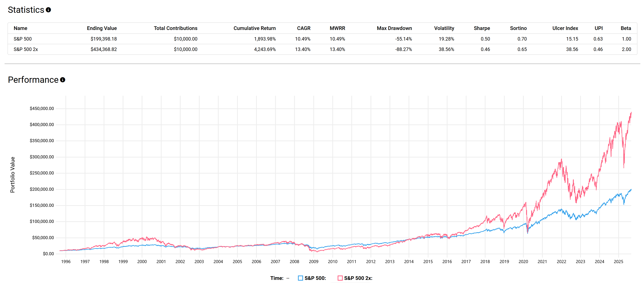Viewport: 644px width, 283px height.
Task: Click UPI value 0.63
Action: (598, 39)
